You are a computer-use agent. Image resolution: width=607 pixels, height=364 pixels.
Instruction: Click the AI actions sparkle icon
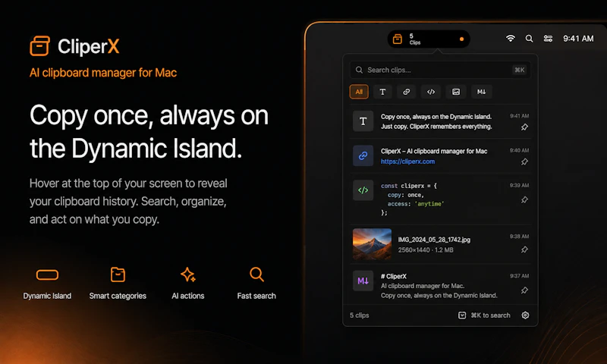pyautogui.click(x=188, y=275)
